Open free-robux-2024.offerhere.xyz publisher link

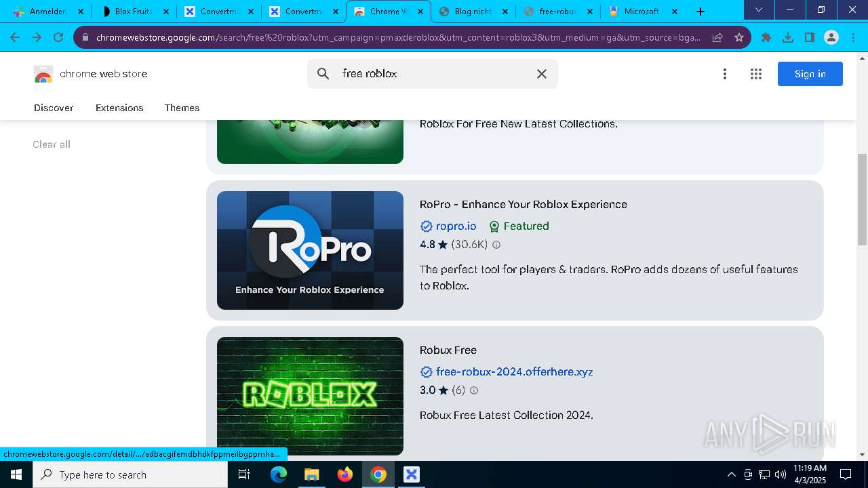[515, 372]
